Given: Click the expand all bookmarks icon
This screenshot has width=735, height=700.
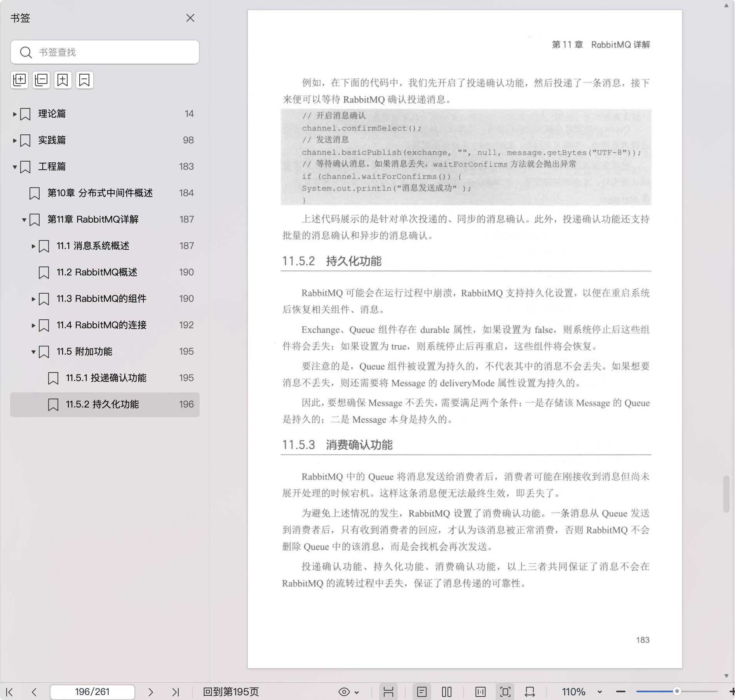Looking at the screenshot, I should 19,80.
